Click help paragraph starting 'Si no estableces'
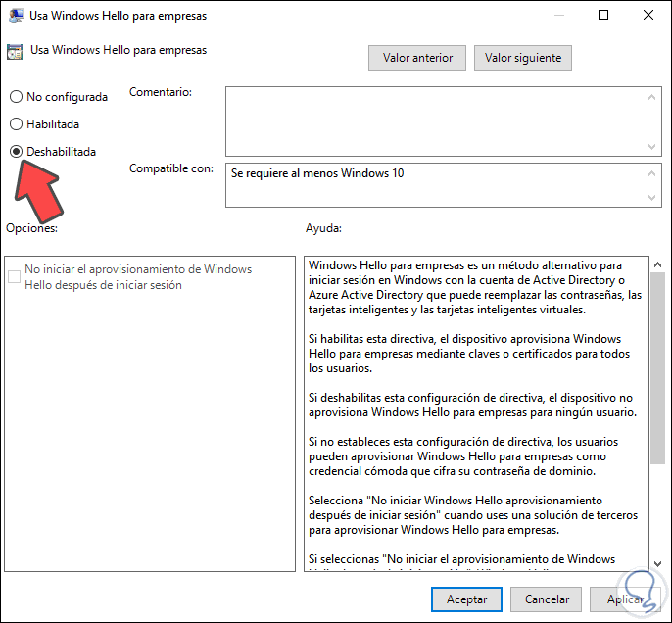672x623 pixels. [x=463, y=456]
